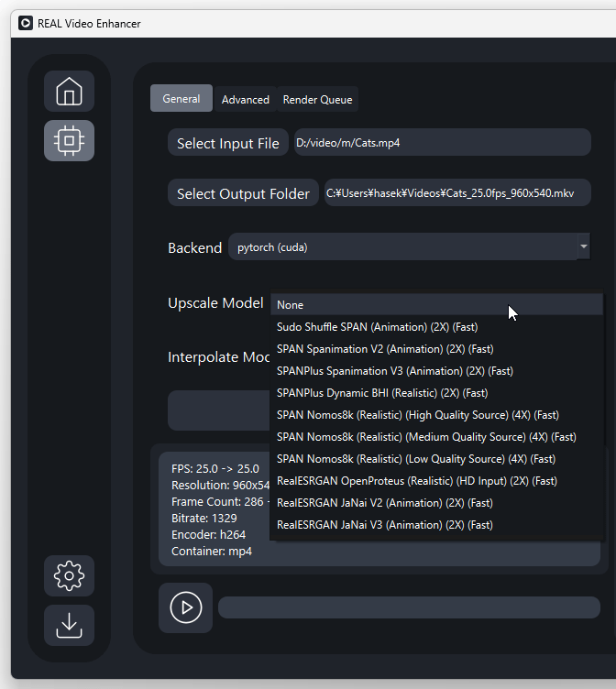Click the FPS: 25.0 -> 25.0 text
This screenshot has width=616, height=689.
click(215, 469)
